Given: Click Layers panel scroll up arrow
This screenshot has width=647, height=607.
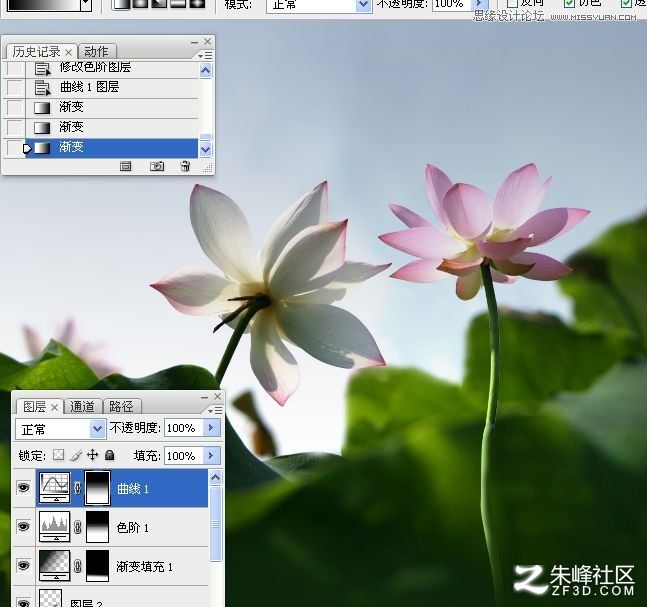Looking at the screenshot, I should coord(215,478).
